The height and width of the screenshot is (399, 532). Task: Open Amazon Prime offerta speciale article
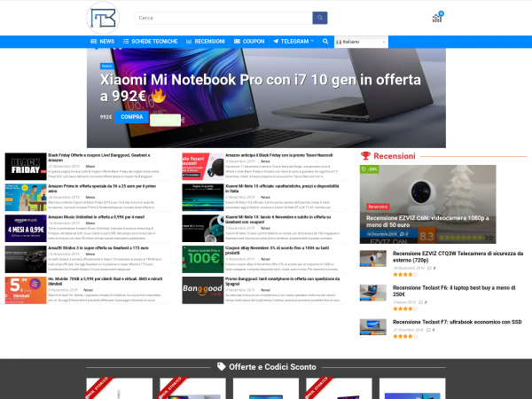[102, 188]
